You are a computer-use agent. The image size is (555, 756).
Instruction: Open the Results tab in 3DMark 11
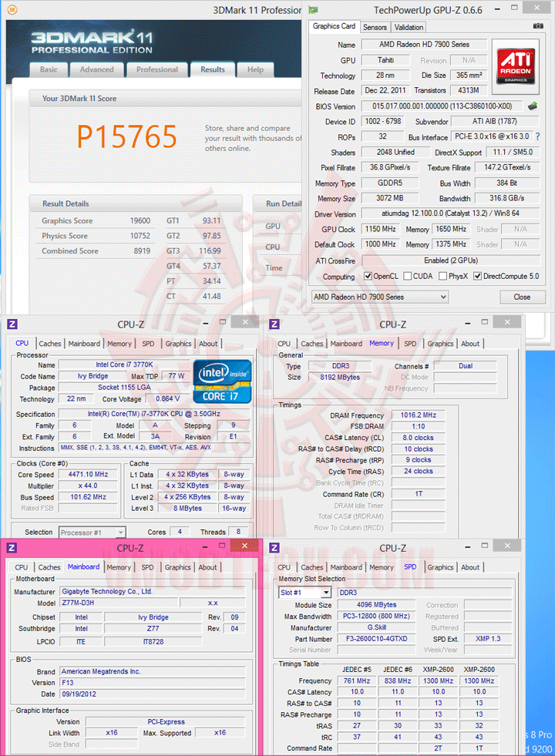213,69
